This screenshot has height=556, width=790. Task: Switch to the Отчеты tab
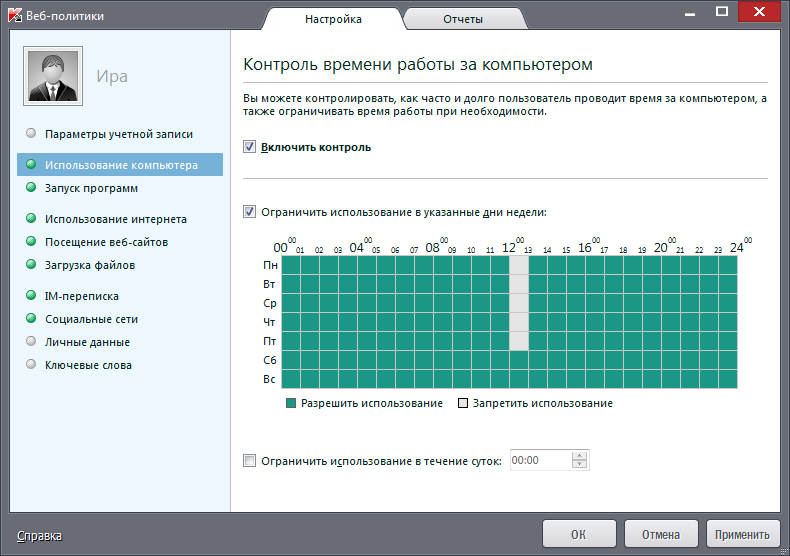click(x=463, y=19)
